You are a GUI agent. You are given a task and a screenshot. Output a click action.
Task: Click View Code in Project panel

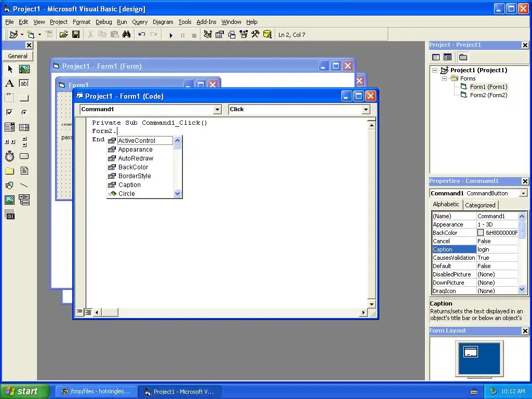point(436,57)
